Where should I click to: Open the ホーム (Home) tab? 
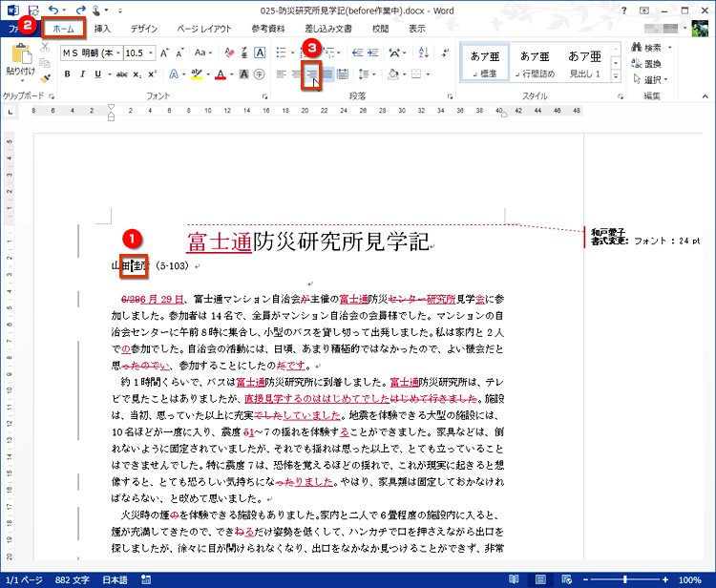click(x=63, y=29)
